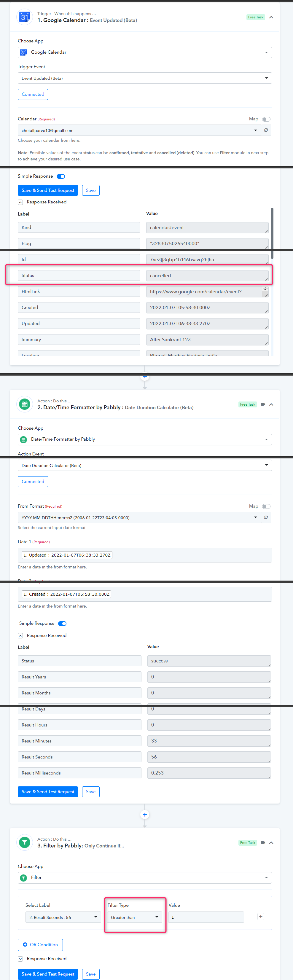Collapse Response Received section in step 2
Image resolution: width=293 pixels, height=980 pixels.
coord(20,636)
